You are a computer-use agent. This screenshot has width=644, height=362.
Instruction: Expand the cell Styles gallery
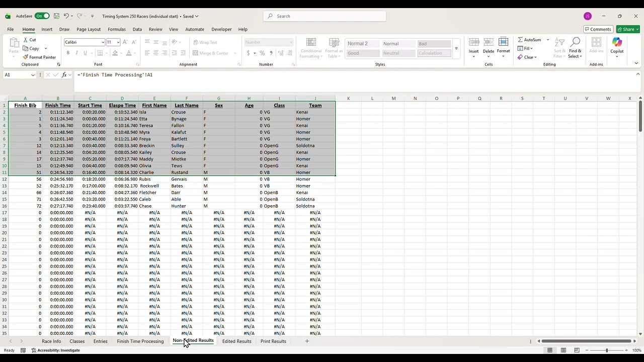[456, 49]
